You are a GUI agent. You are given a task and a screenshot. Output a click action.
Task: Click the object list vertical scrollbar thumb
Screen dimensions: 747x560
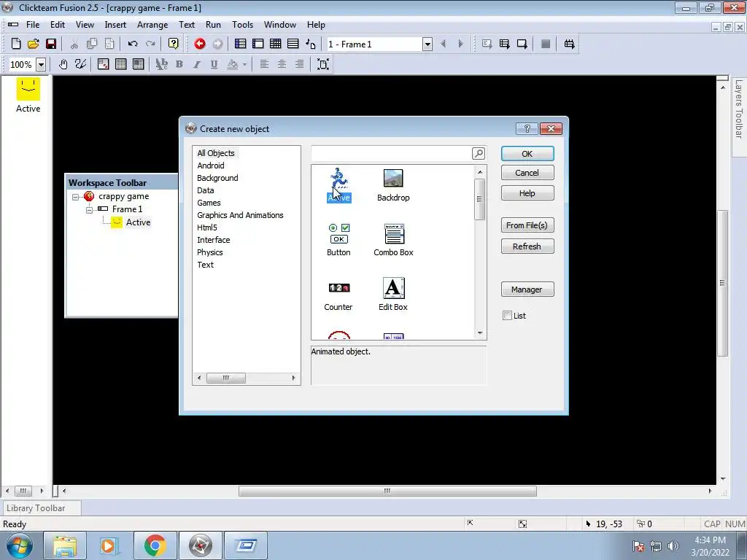tap(480, 199)
